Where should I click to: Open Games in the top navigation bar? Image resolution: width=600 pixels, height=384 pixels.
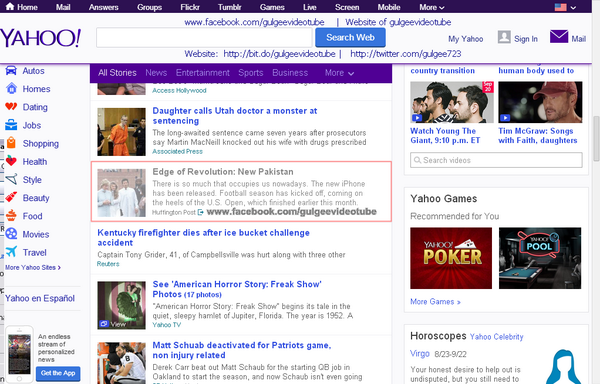point(272,7)
